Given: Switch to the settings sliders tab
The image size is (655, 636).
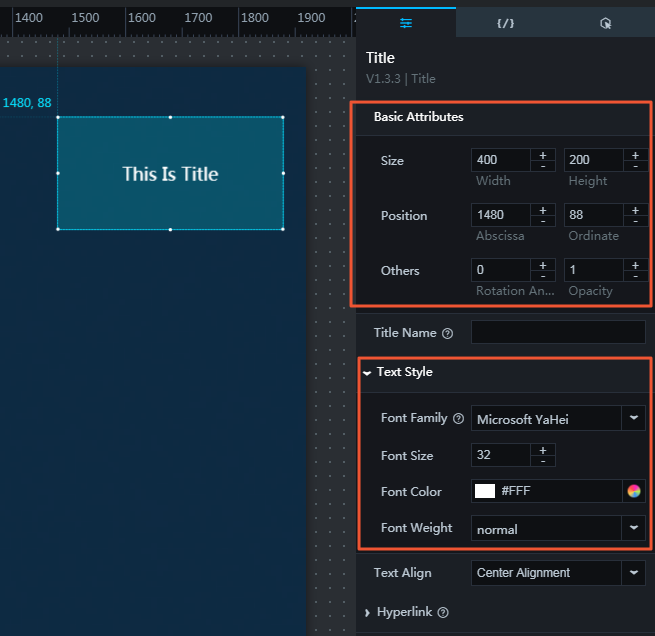Looking at the screenshot, I should pos(406,23).
